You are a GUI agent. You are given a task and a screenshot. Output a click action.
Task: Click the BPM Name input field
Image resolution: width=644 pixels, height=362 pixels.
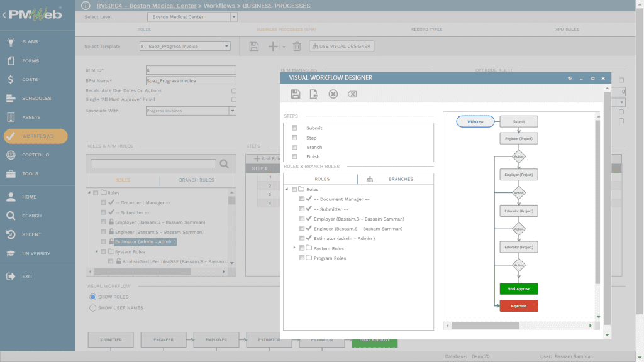191,81
